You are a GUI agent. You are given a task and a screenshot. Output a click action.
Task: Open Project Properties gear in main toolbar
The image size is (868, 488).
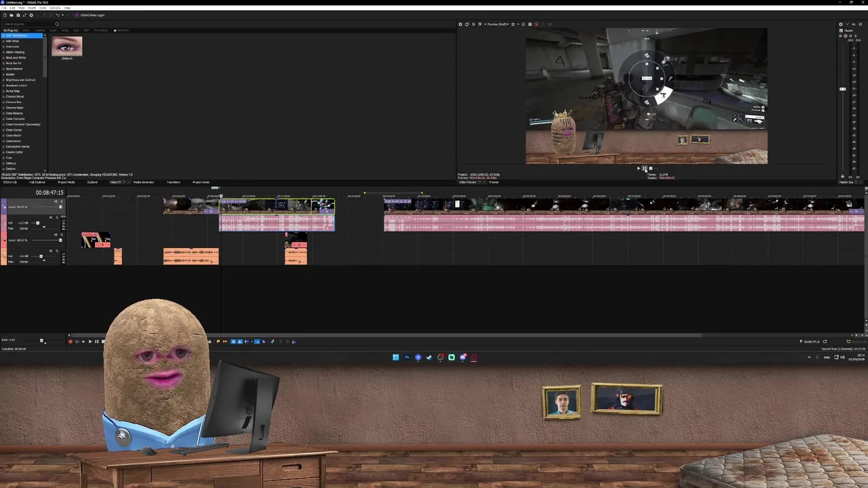pyautogui.click(x=31, y=15)
